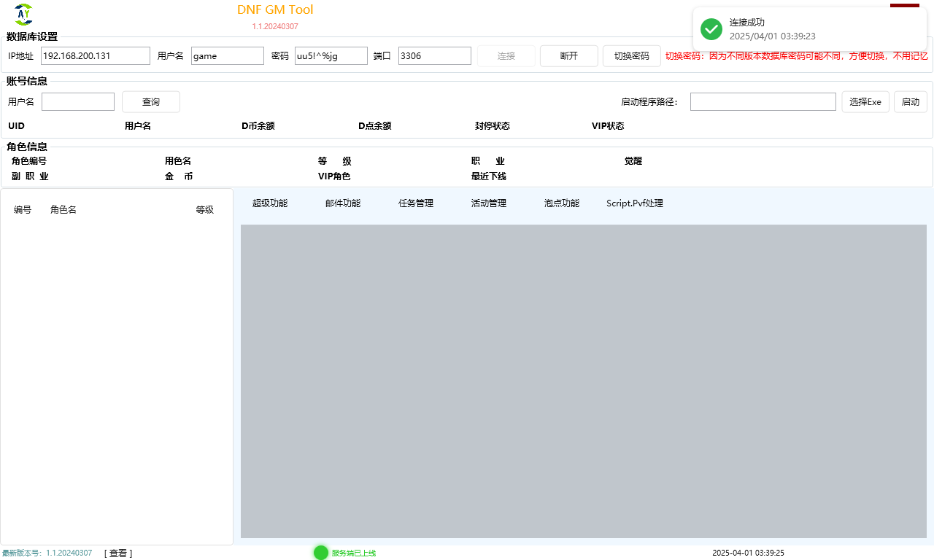Screen dimensions: 934x560
Task: Click the gray content panel area
Action: (584, 381)
